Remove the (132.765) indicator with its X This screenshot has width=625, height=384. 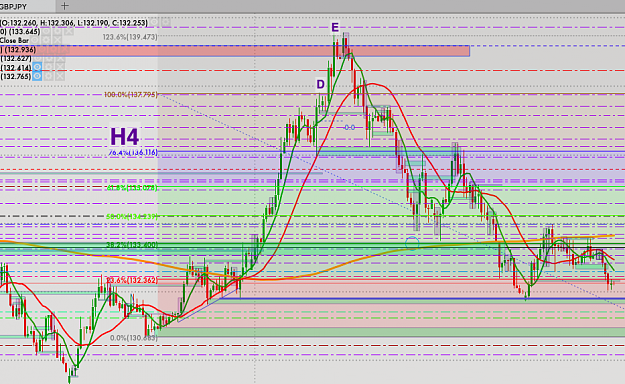pyautogui.click(x=60, y=76)
